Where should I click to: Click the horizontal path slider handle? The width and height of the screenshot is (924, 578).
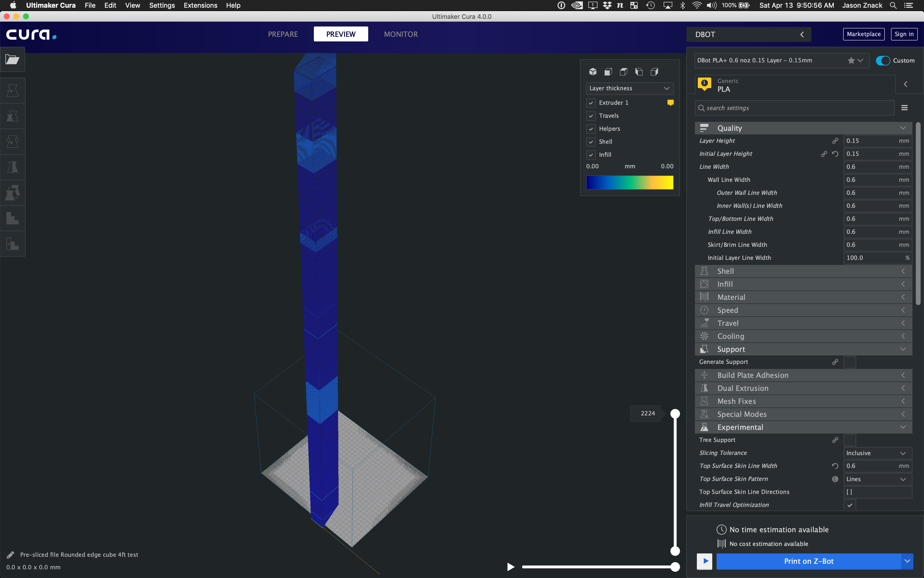pos(675,566)
